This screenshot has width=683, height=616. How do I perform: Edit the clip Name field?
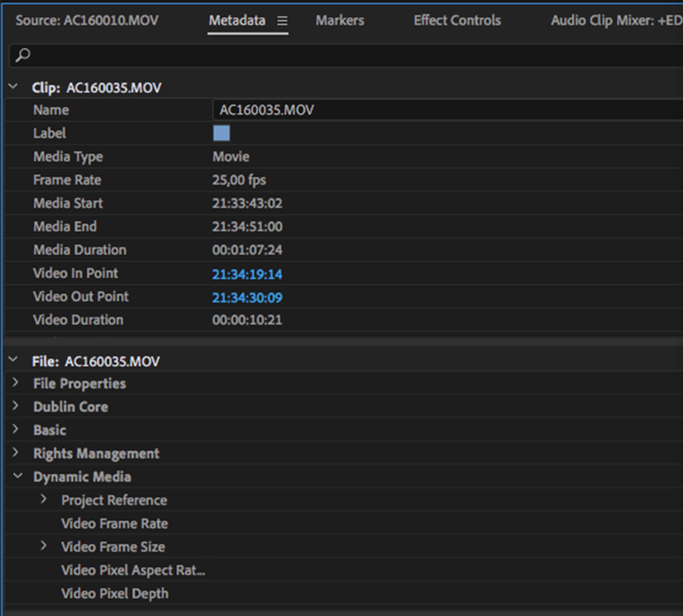(440, 110)
